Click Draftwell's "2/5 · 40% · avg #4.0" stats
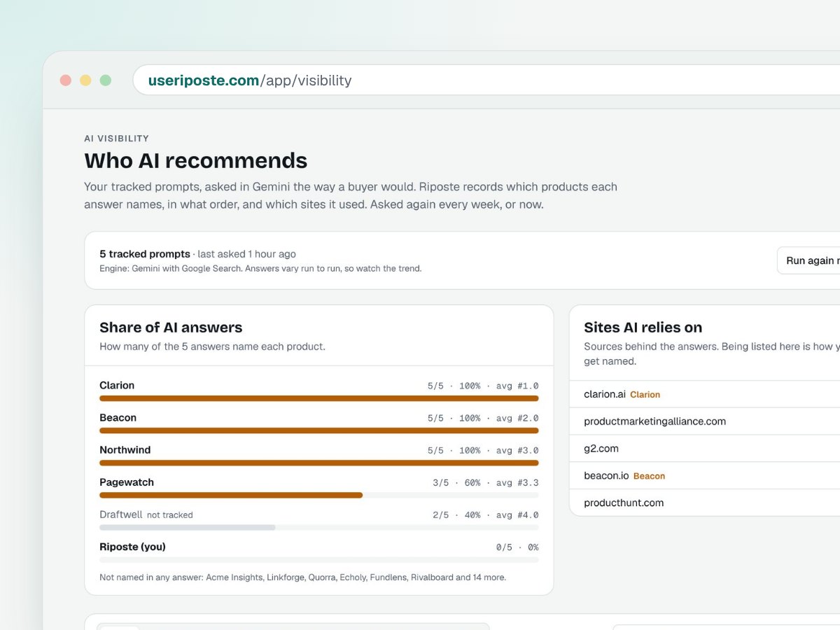The height and width of the screenshot is (630, 840). pos(486,514)
